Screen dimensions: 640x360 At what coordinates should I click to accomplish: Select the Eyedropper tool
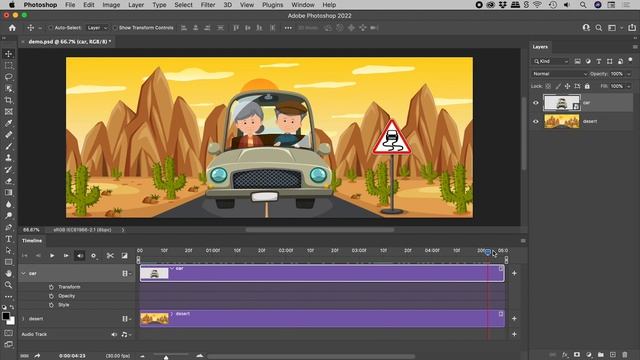[x=9, y=123]
